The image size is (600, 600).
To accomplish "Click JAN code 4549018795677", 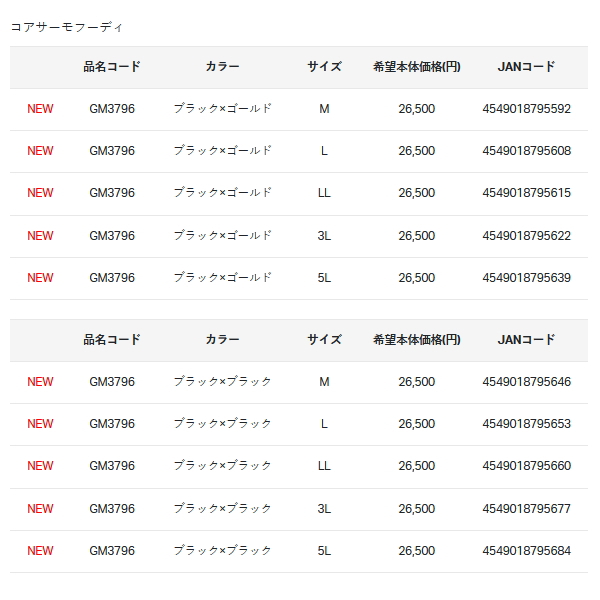I will click(526, 509).
